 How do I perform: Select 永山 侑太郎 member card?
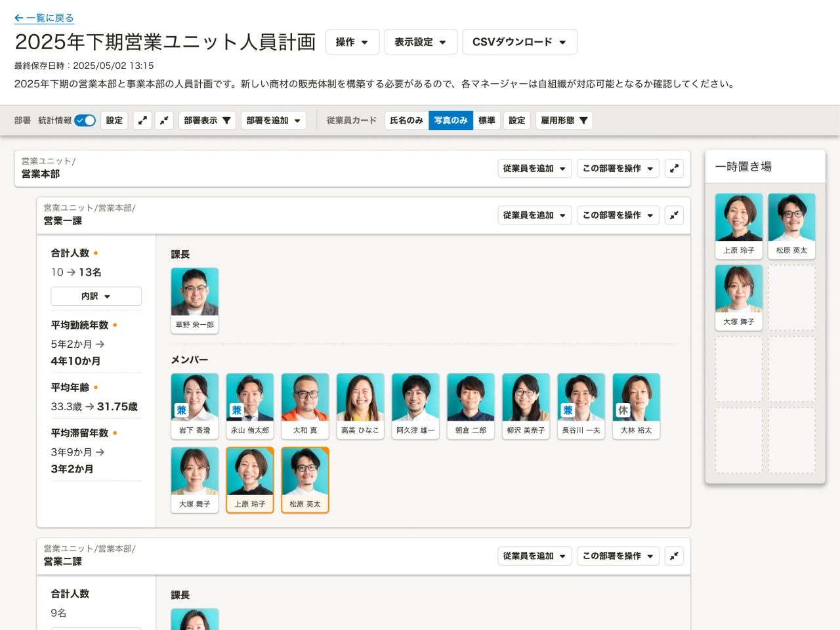pos(250,406)
